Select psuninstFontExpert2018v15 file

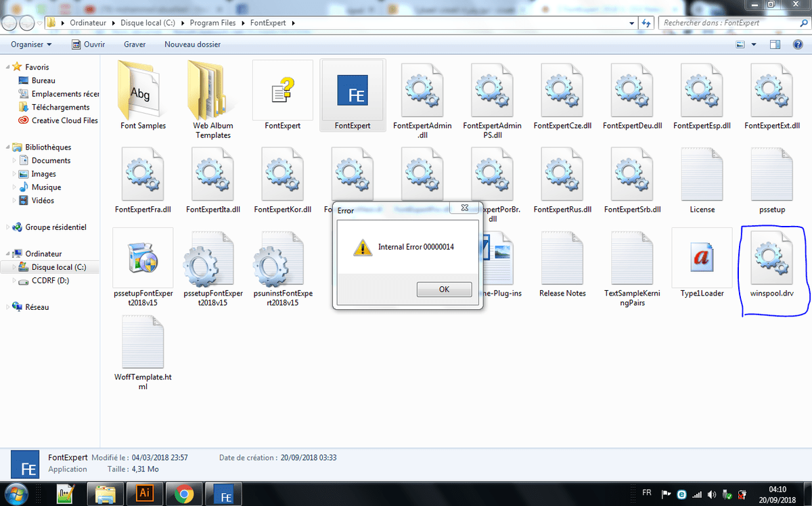(x=283, y=267)
